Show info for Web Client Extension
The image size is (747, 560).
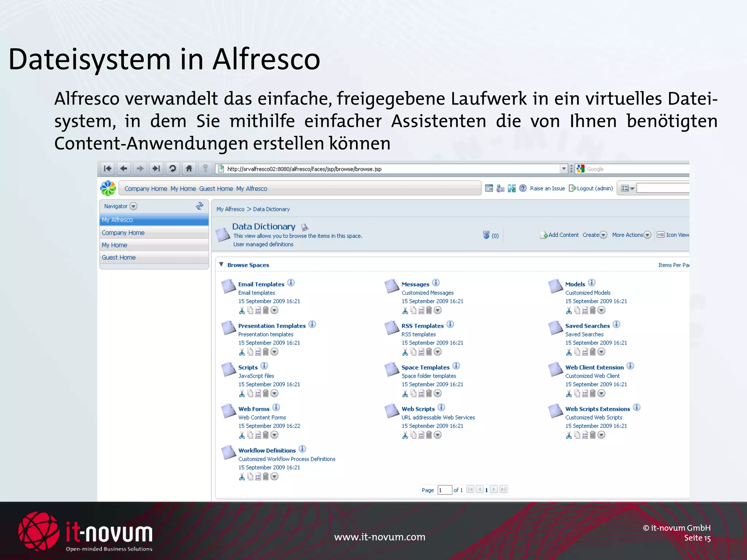(x=630, y=366)
